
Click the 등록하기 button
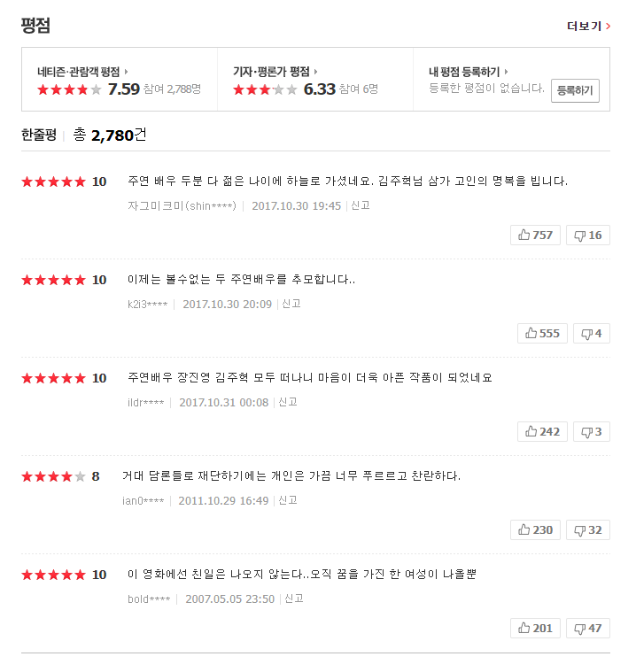(x=575, y=90)
